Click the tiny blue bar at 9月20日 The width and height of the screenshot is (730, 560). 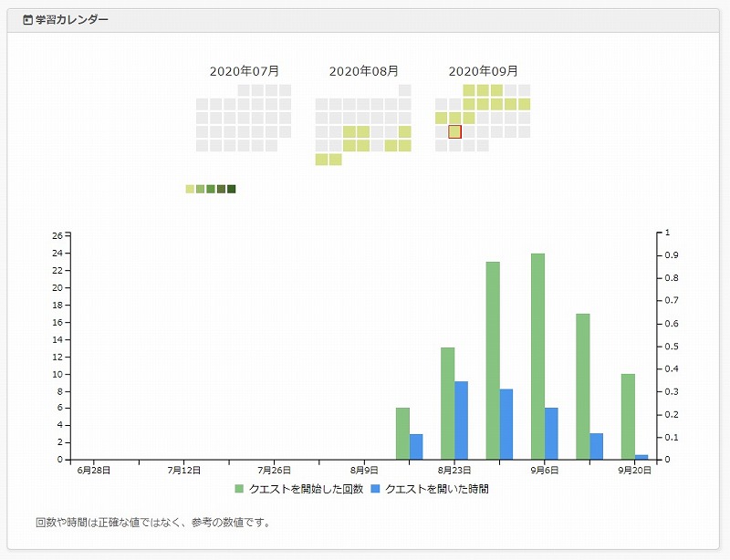pos(641,457)
